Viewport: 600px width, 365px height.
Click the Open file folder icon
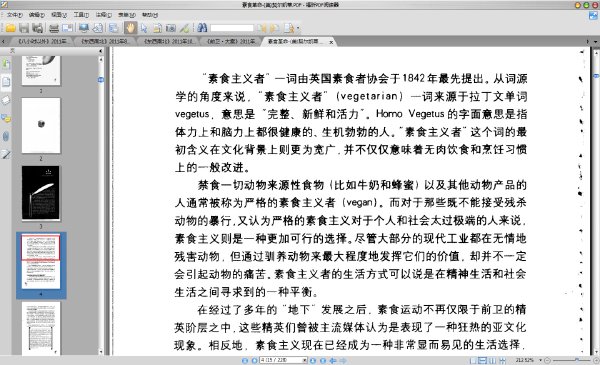pos(10,28)
